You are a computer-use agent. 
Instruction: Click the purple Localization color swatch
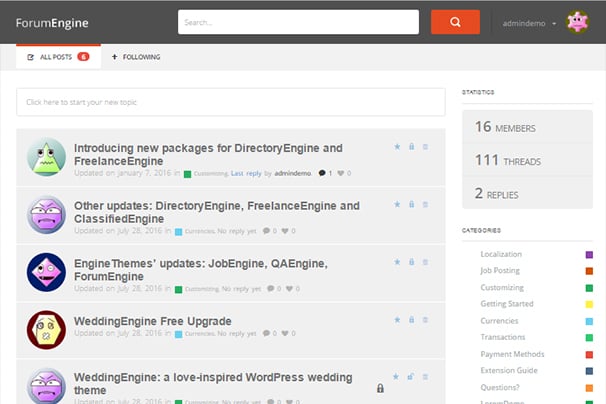click(x=589, y=254)
